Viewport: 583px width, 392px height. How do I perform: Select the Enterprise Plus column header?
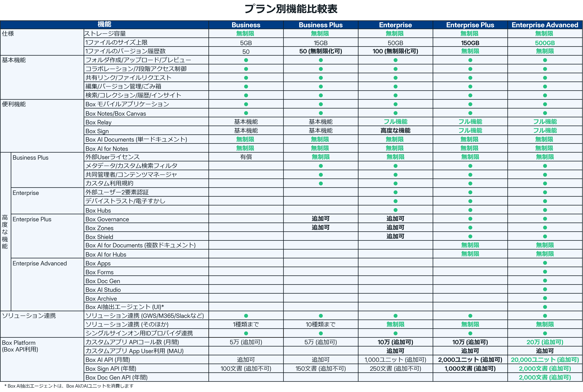click(x=470, y=25)
